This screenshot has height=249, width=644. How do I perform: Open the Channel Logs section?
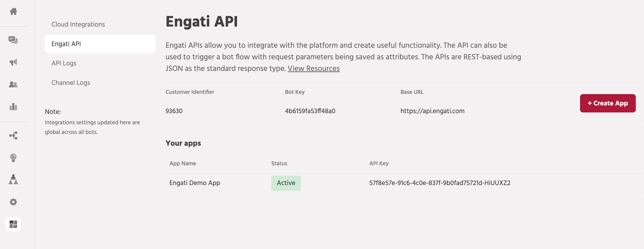[70, 83]
